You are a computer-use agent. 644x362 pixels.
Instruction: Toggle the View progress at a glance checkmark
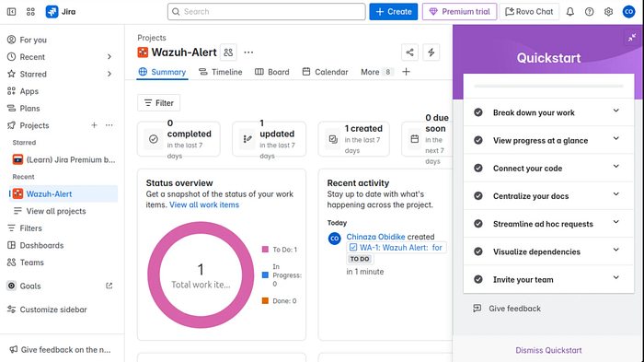pyautogui.click(x=478, y=140)
